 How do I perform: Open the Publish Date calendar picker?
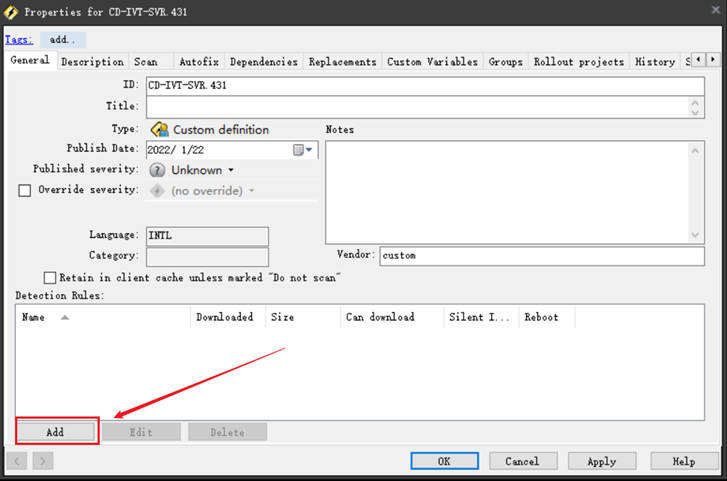pyautogui.click(x=303, y=150)
